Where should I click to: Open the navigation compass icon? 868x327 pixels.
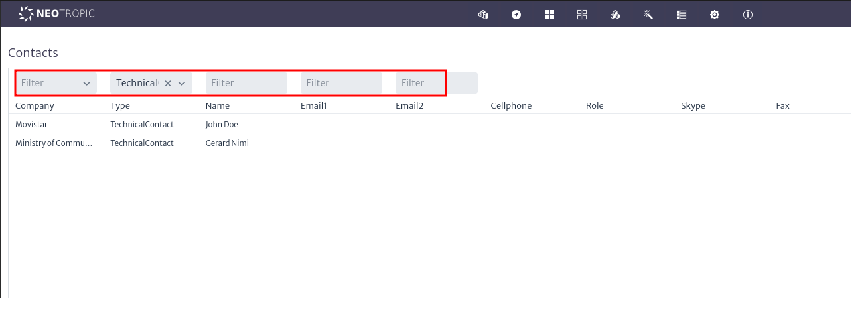pyautogui.click(x=516, y=14)
